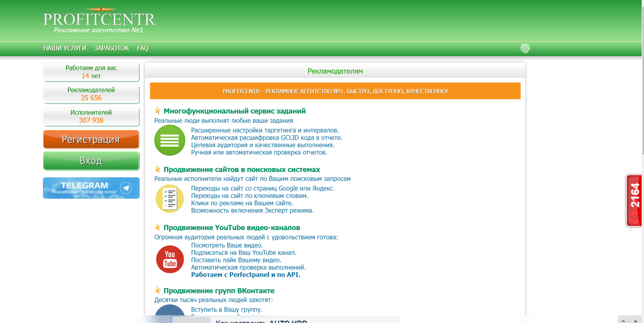Image resolution: width=644 pixels, height=323 pixels.
Task: Click the green Вход button
Action: pyautogui.click(x=91, y=160)
